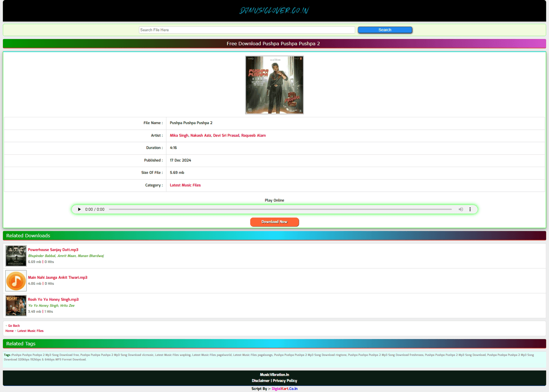Open the Latest Music Files category link
Viewport: 549px width, 392px height.
185,185
